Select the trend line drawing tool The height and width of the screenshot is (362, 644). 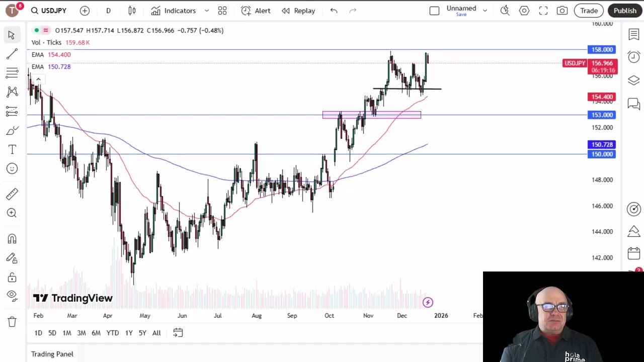pyautogui.click(x=12, y=54)
